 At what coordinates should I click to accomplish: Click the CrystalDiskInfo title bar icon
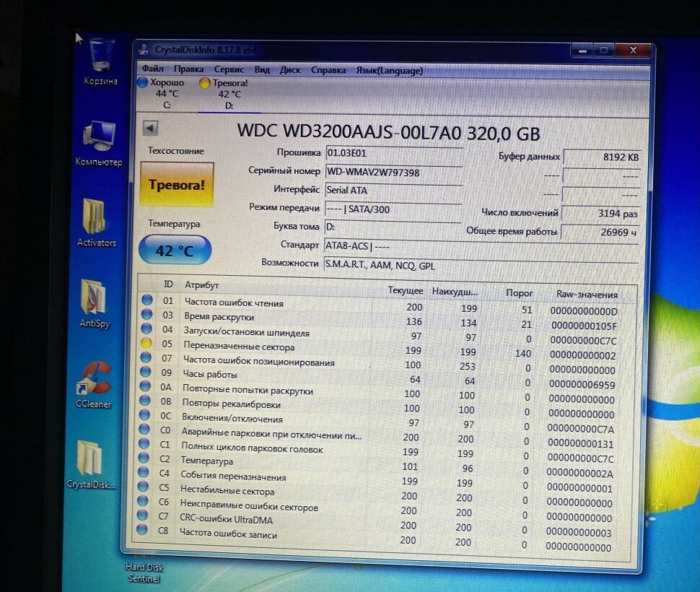(x=144, y=50)
